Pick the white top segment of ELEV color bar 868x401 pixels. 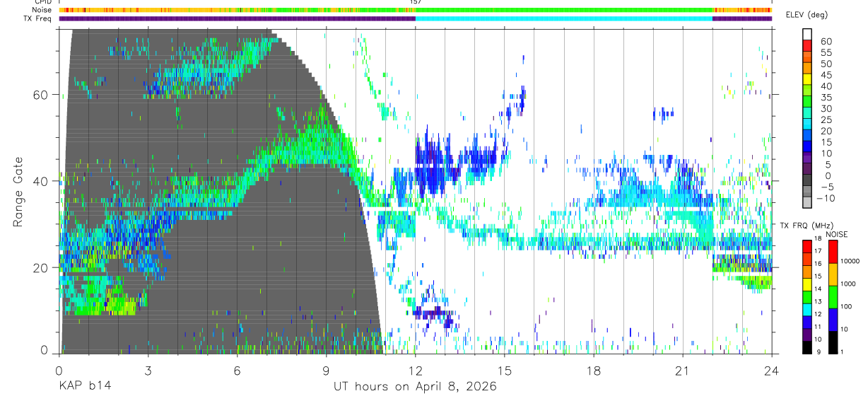click(x=808, y=34)
